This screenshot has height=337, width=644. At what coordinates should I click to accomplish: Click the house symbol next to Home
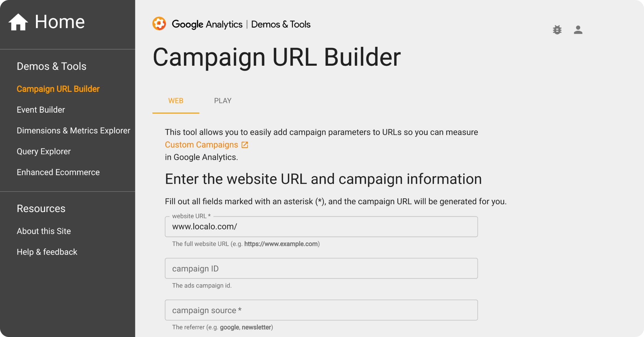18,21
